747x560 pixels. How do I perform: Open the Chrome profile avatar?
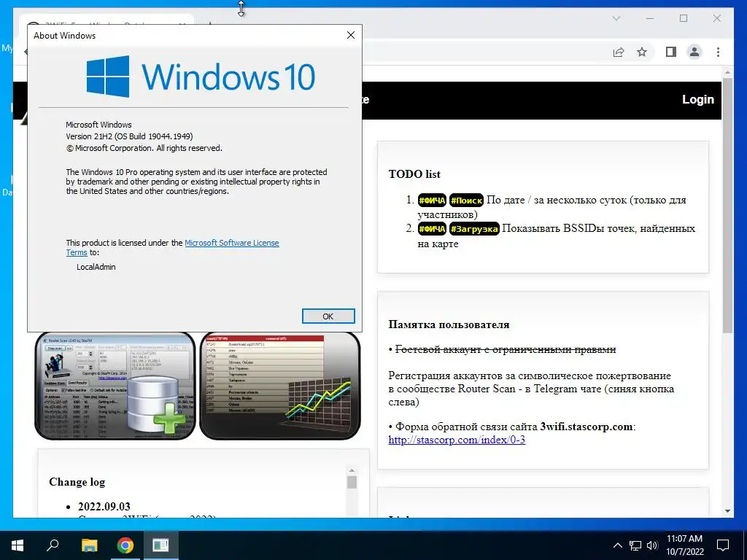(x=694, y=52)
